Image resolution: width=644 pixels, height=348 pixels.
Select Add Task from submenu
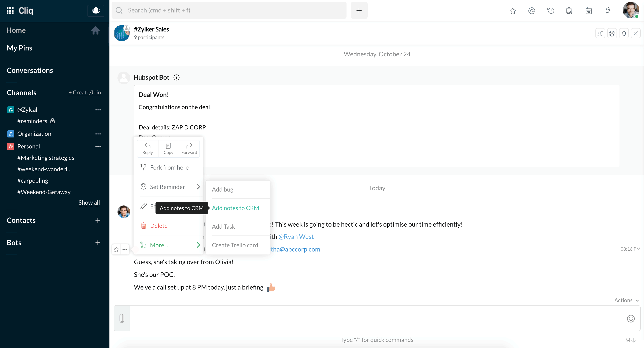coord(238,227)
